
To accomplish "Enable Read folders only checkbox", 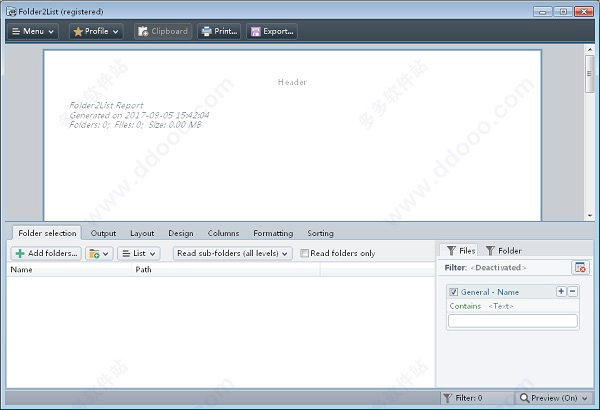I will click(x=304, y=253).
